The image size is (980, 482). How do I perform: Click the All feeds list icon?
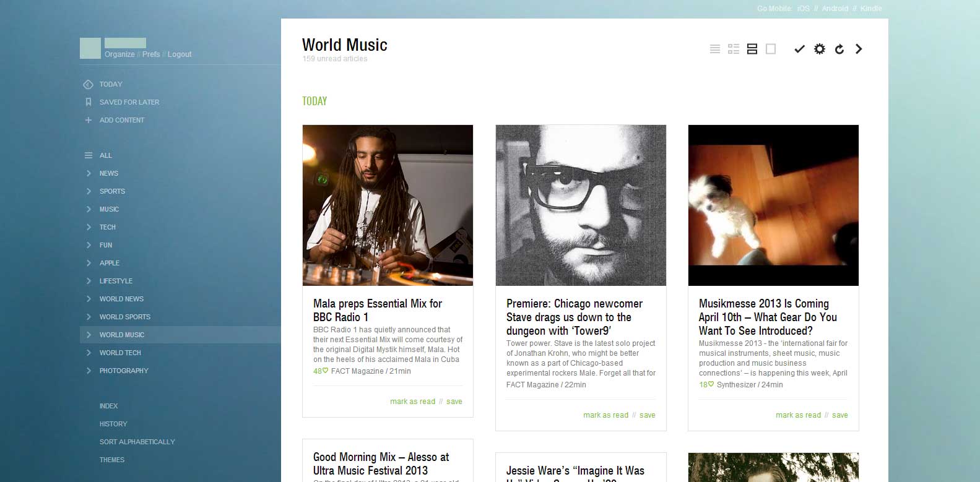click(x=89, y=155)
